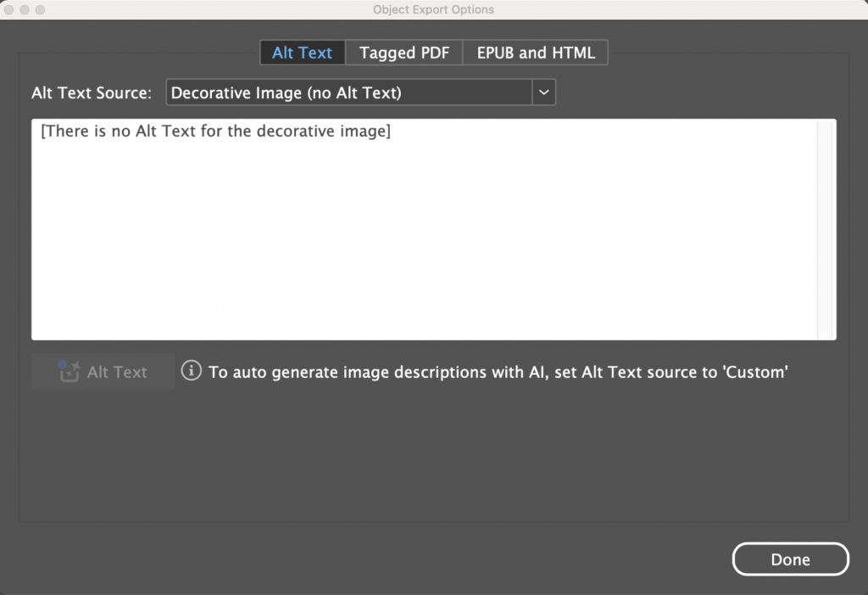The height and width of the screenshot is (595, 868).
Task: Click the zoom button in title bar
Action: coord(40,9)
